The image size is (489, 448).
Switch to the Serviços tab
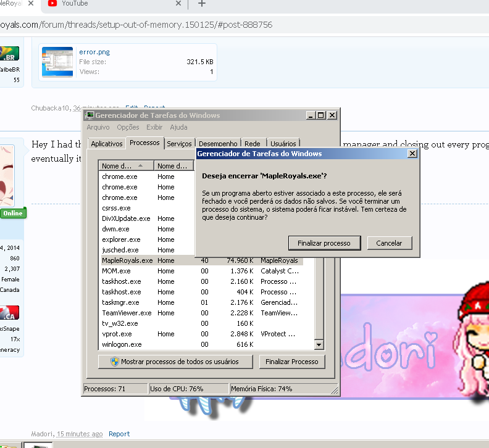179,144
